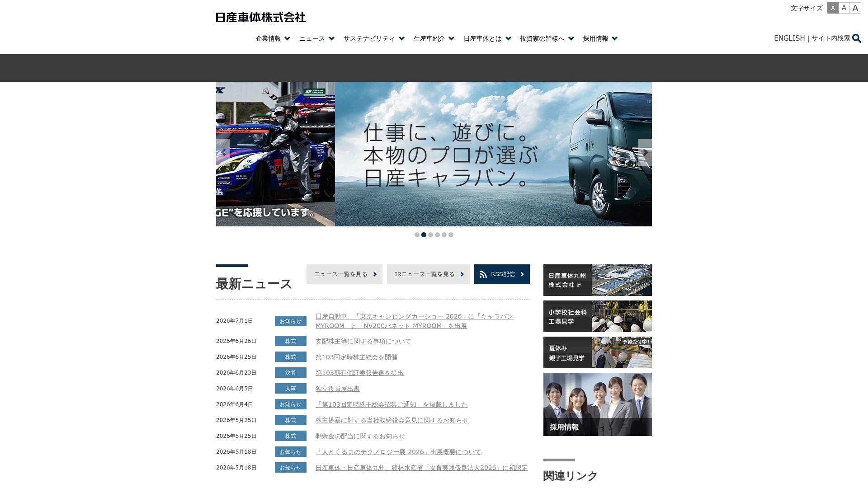Viewport: 868px width, 488px height.
Task: Open 第103回定時株主総会招集ご通知 link
Action: [392, 404]
